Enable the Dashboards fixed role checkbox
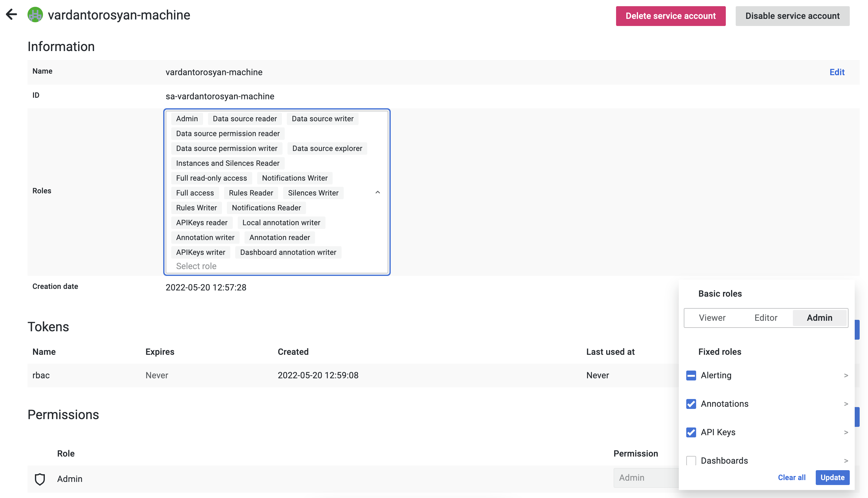 [691, 460]
